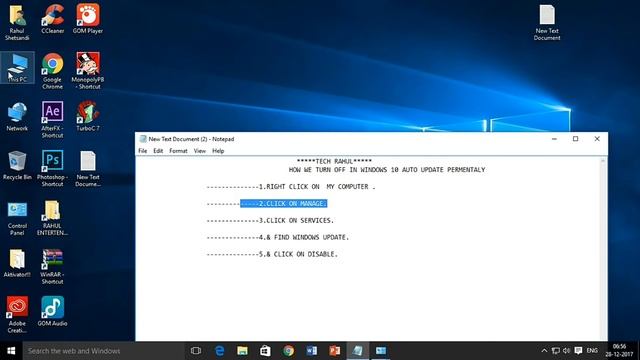
Task: Click the Notepad title bar icon
Action: [143, 139]
